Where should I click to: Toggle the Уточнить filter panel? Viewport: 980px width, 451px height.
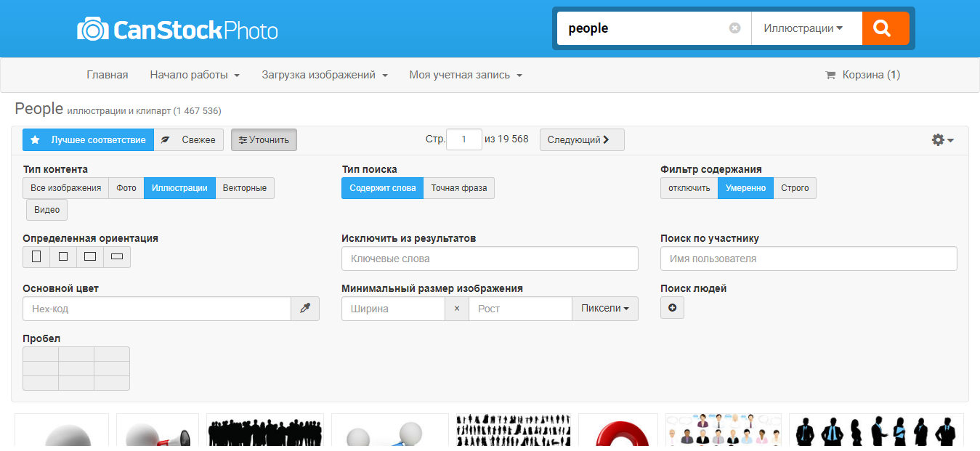[264, 139]
